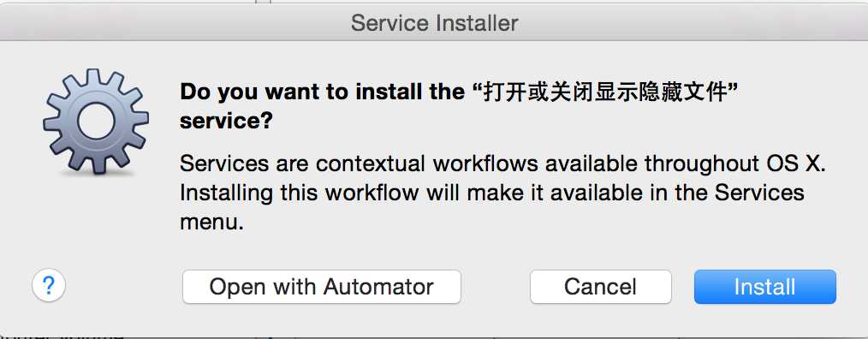Click the word "service?" in the heading

[226, 121]
